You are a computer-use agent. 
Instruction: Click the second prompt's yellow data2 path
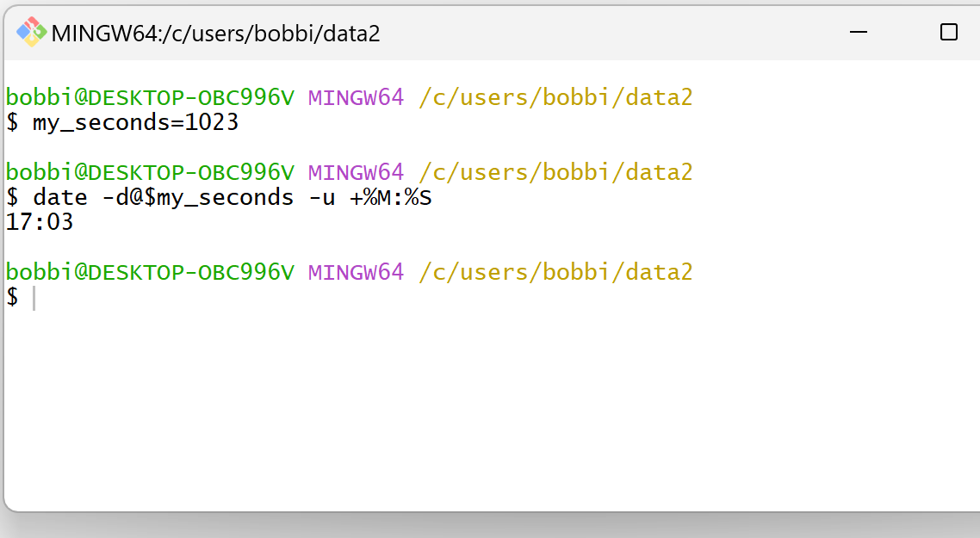point(555,172)
